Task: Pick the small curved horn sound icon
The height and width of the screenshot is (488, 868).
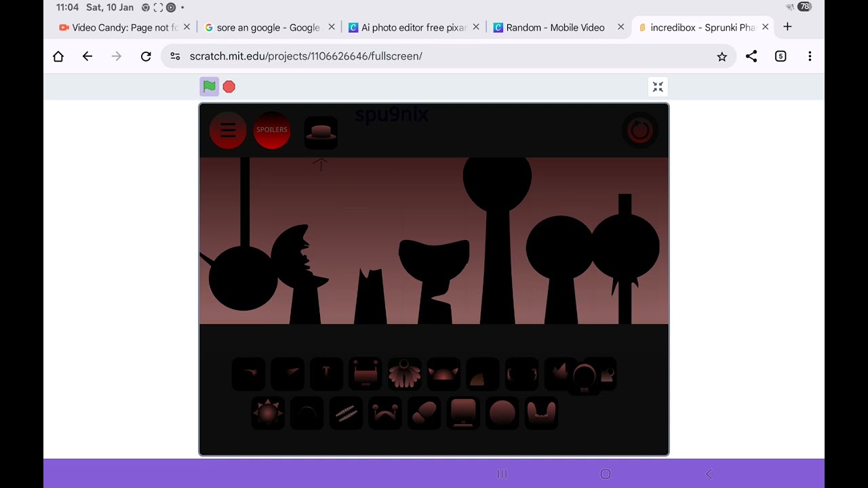Action: [x=249, y=373]
